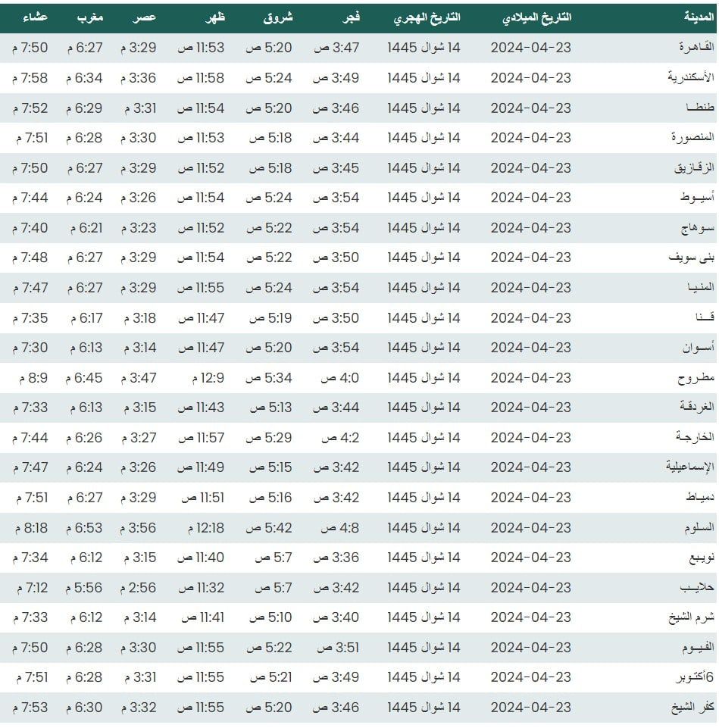Click the 11:41 ص dhuhr time for شرم الشيخ

click(x=203, y=617)
